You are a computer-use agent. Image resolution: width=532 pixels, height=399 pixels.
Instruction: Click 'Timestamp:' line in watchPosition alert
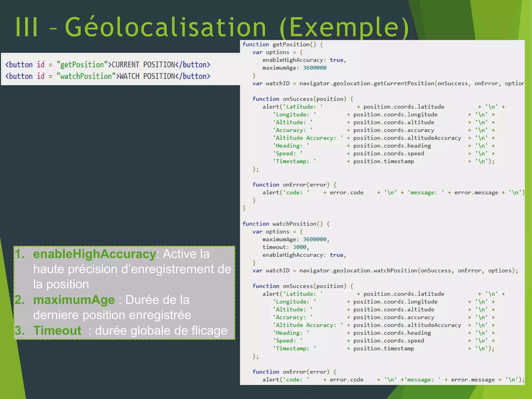click(384, 348)
